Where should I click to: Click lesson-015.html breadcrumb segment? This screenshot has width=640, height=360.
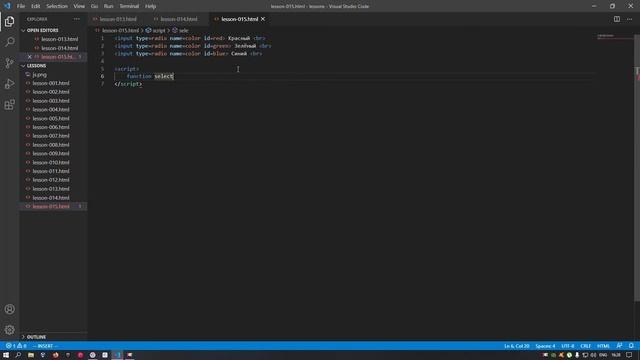click(120, 31)
